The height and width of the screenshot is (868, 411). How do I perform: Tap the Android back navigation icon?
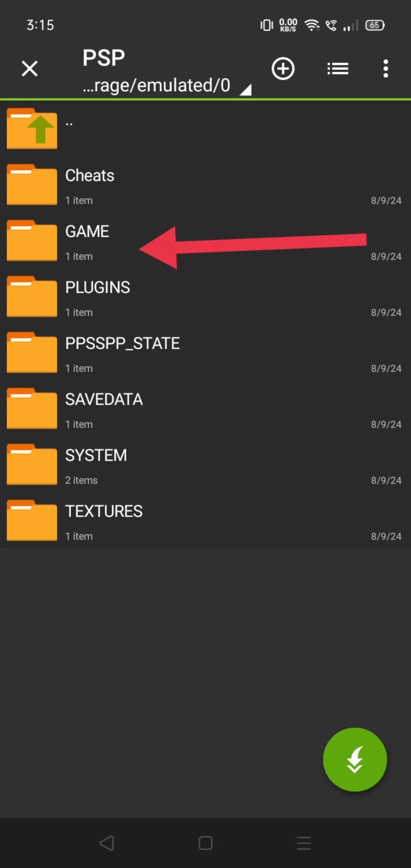(x=107, y=843)
